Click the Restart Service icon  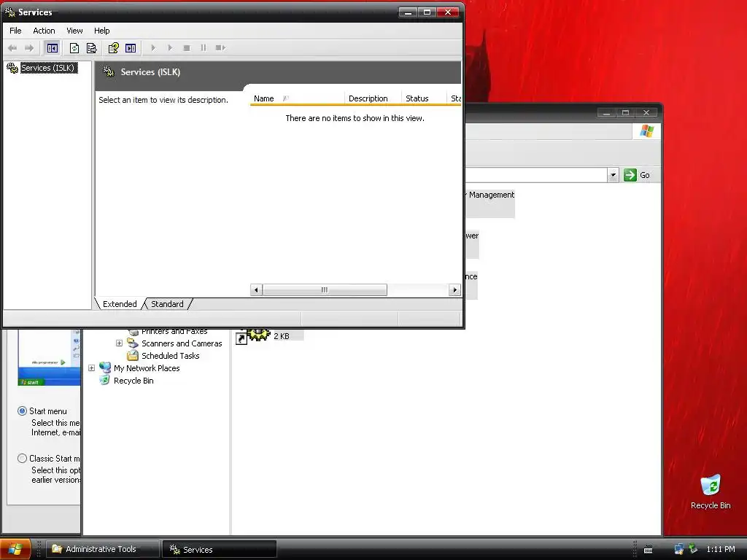click(220, 48)
